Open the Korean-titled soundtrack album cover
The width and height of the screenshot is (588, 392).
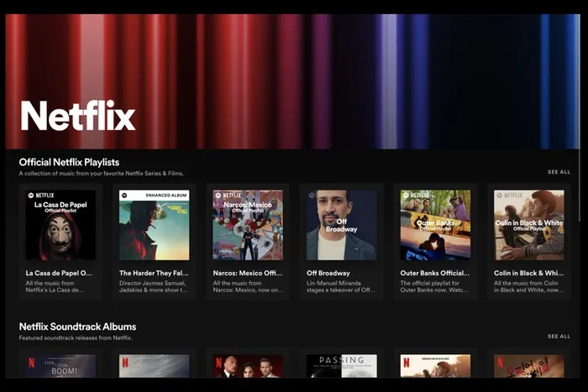(528, 366)
